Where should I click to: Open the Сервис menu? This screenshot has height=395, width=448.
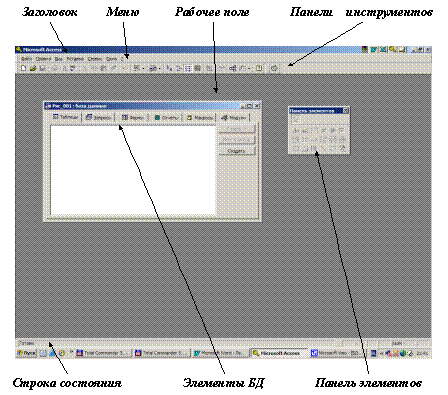pyautogui.click(x=95, y=59)
